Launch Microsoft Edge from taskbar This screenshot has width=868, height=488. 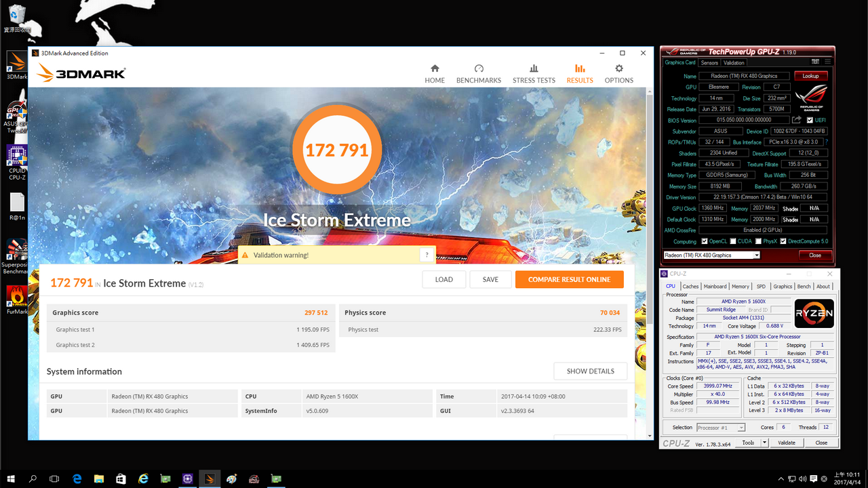(x=77, y=479)
